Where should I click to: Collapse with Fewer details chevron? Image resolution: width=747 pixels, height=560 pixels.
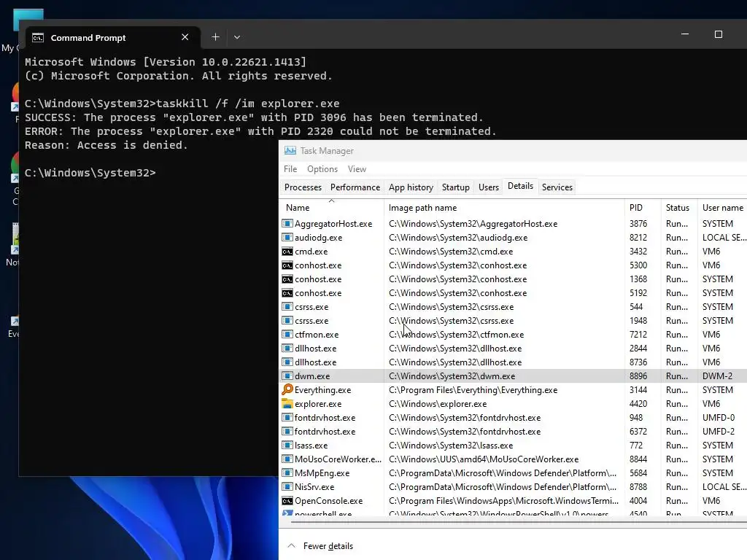(291, 545)
